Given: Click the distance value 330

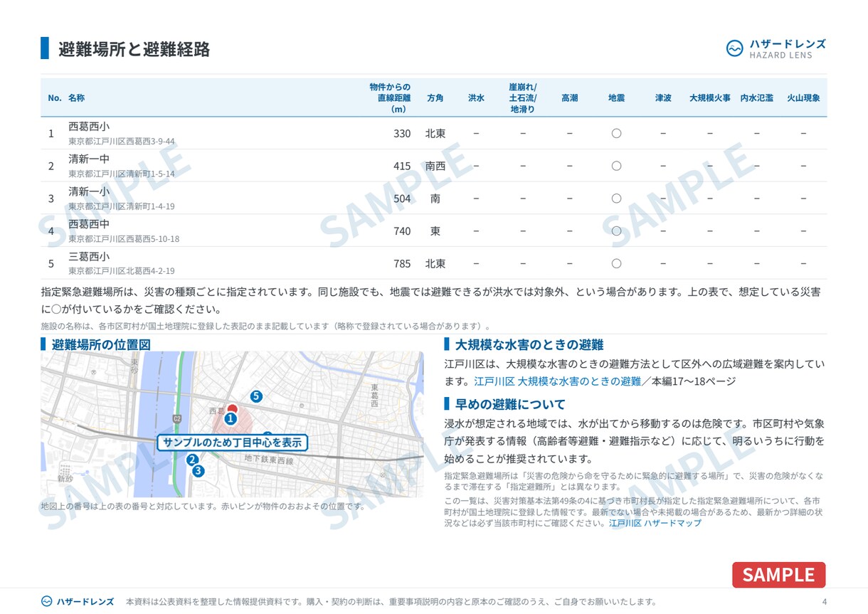Looking at the screenshot, I should point(402,134).
